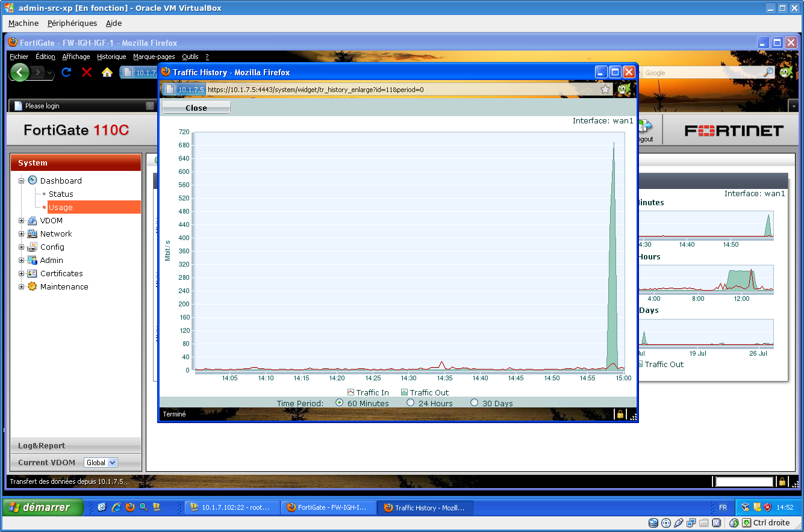Click the Log&Report section bar
Image resolution: width=804 pixels, height=532 pixels.
pyautogui.click(x=76, y=445)
